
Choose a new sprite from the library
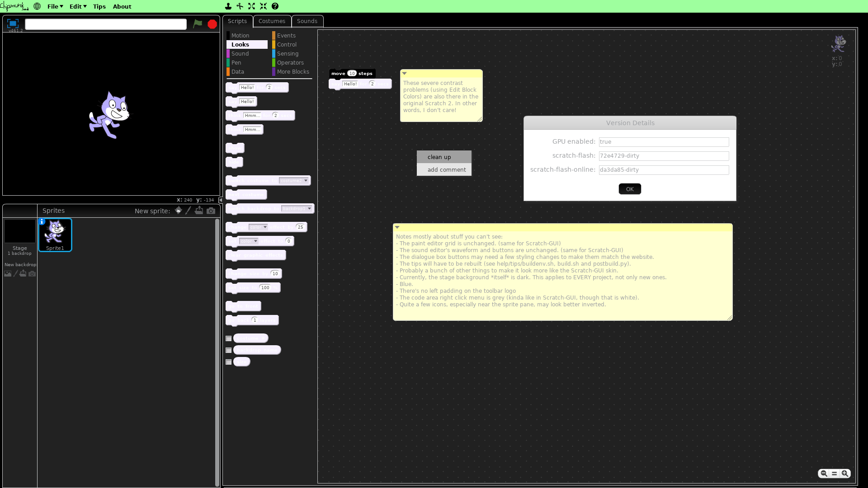179,211
